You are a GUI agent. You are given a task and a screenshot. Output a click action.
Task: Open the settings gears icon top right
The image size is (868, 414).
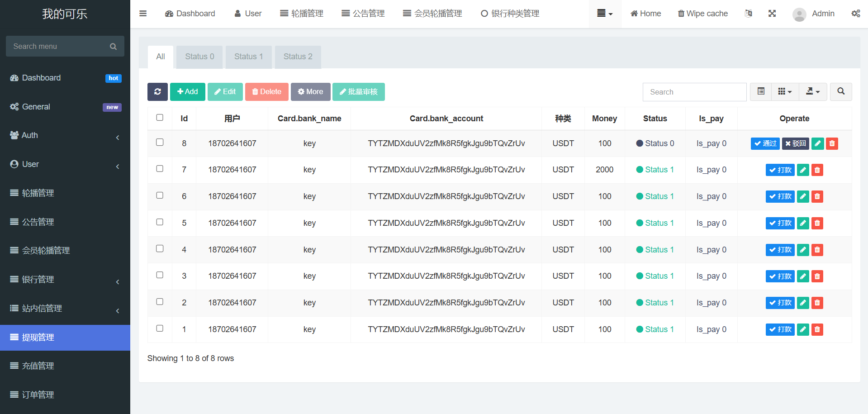(855, 14)
